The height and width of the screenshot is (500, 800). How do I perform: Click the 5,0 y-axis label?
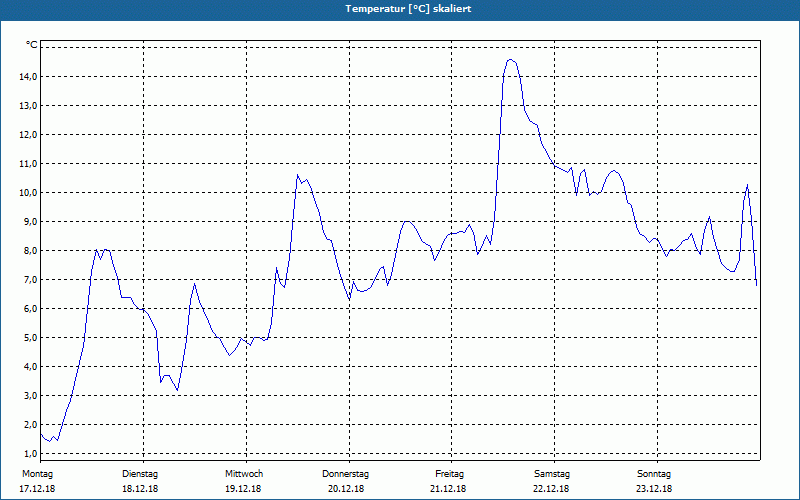[x=30, y=338]
